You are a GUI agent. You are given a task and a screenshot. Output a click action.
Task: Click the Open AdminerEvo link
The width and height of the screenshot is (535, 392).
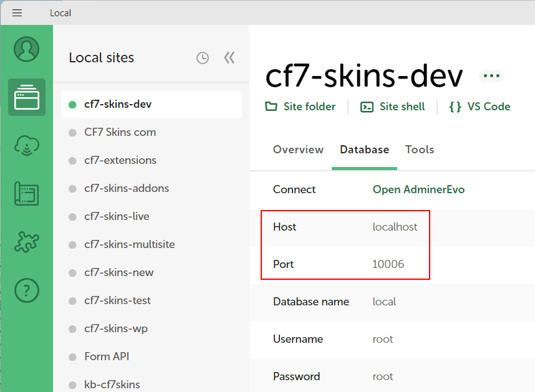[418, 189]
